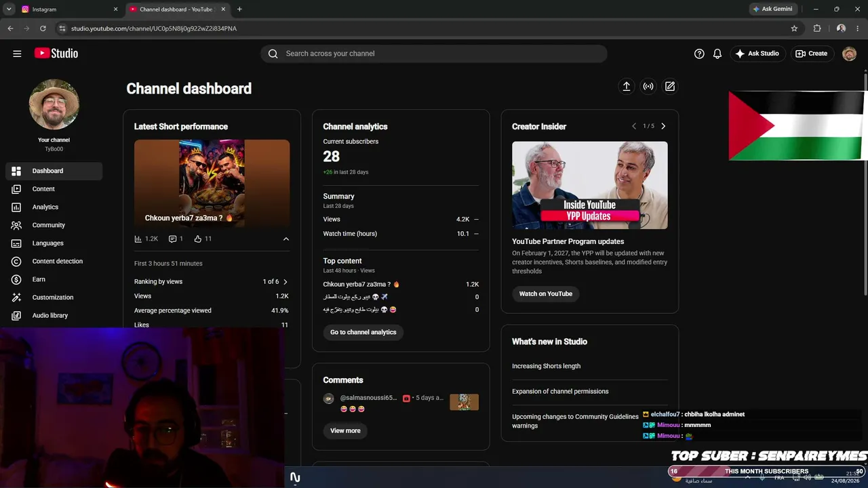
Task: Open the Chrome profile icon
Action: click(x=841, y=28)
